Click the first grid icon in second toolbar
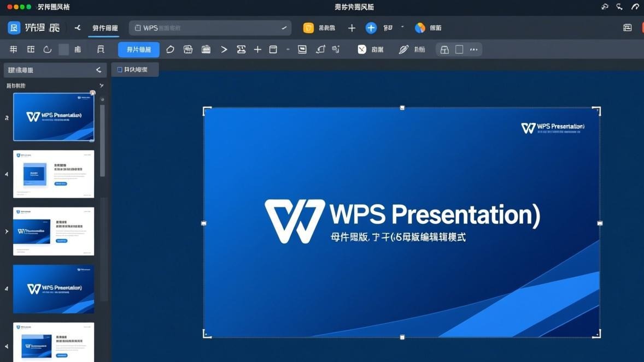Image resolution: width=644 pixels, height=362 pixels. [14, 49]
